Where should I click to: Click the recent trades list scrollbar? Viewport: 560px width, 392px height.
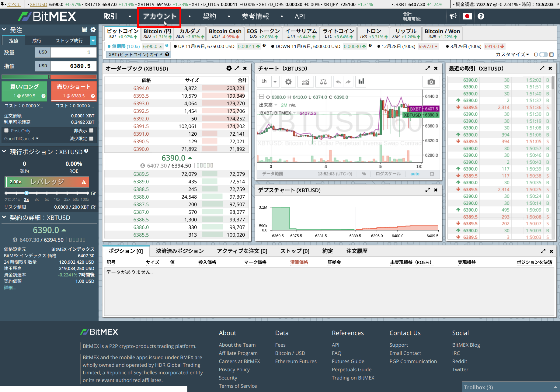(553, 82)
